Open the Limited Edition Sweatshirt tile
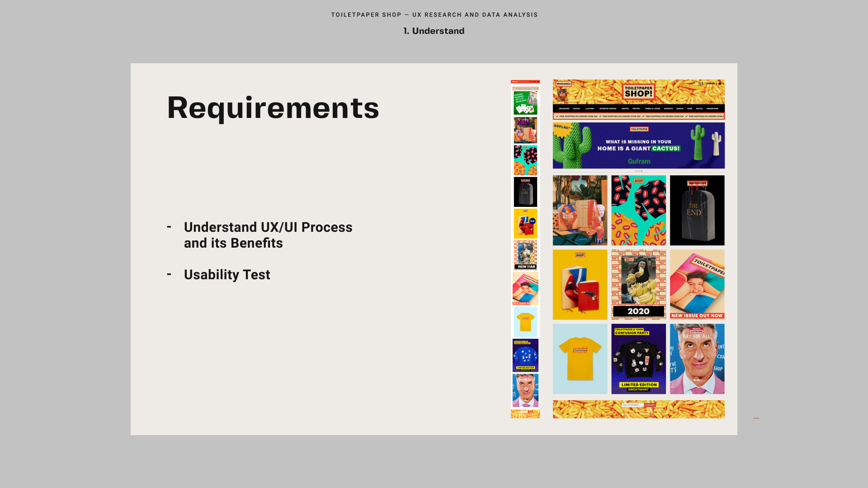 pos(638,359)
